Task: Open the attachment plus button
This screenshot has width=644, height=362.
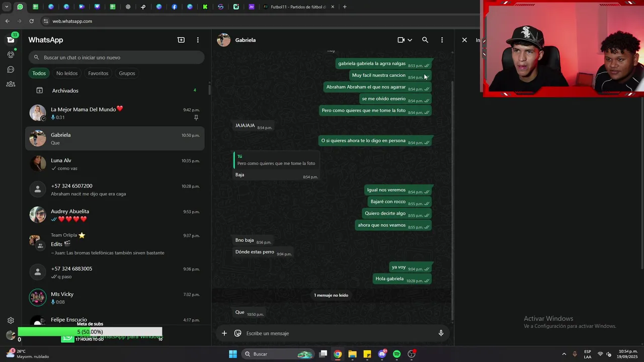Action: (224, 333)
